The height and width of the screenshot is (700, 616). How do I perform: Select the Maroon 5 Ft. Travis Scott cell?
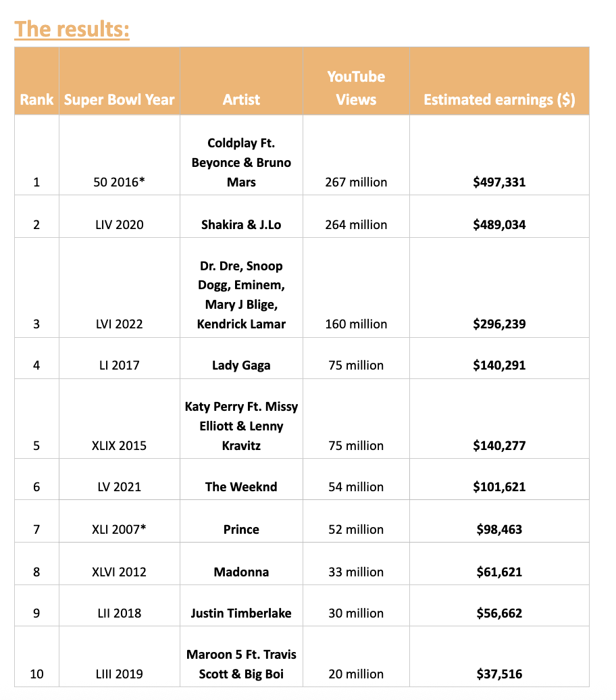[241, 664]
